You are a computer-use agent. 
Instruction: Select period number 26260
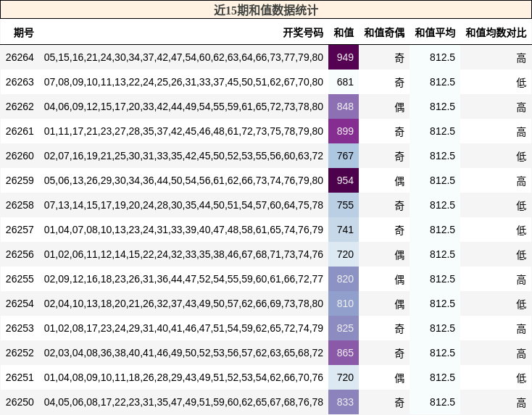20,156
